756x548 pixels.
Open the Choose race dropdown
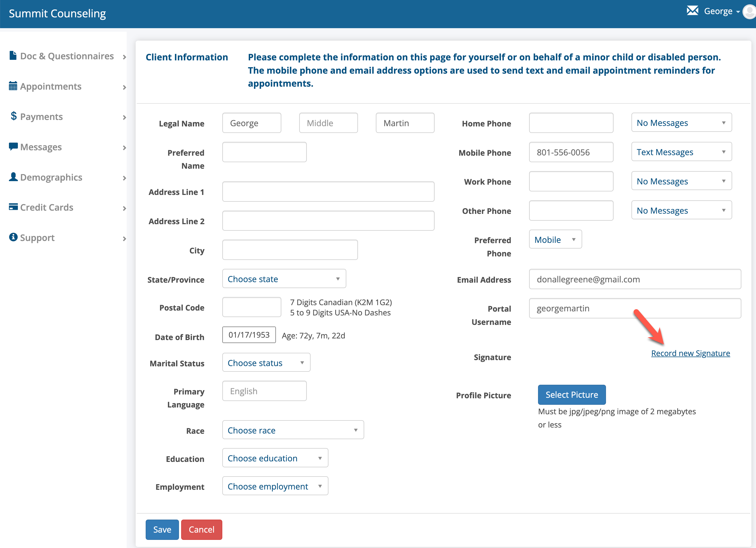tap(293, 430)
